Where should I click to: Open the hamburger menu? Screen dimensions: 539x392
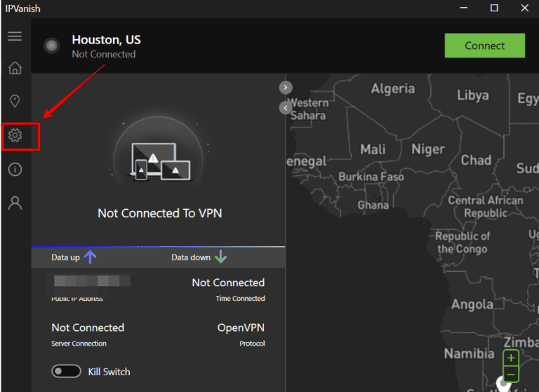pos(15,36)
